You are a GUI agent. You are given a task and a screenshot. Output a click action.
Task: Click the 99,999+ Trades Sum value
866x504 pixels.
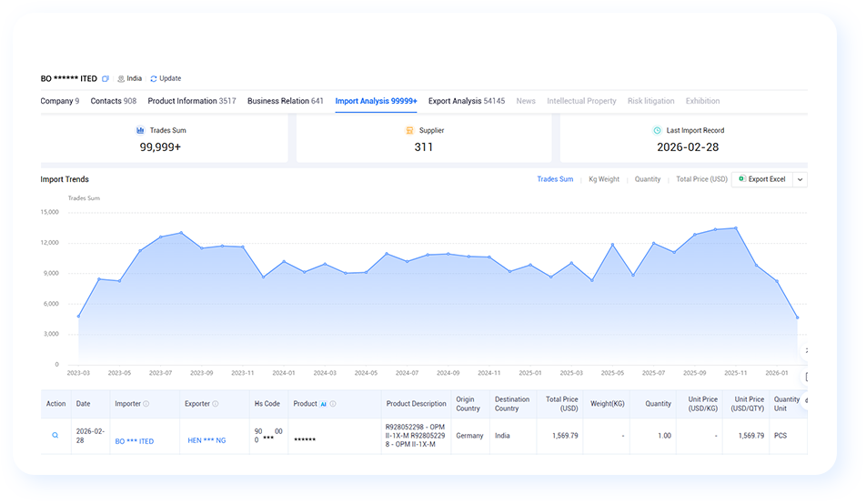click(160, 147)
